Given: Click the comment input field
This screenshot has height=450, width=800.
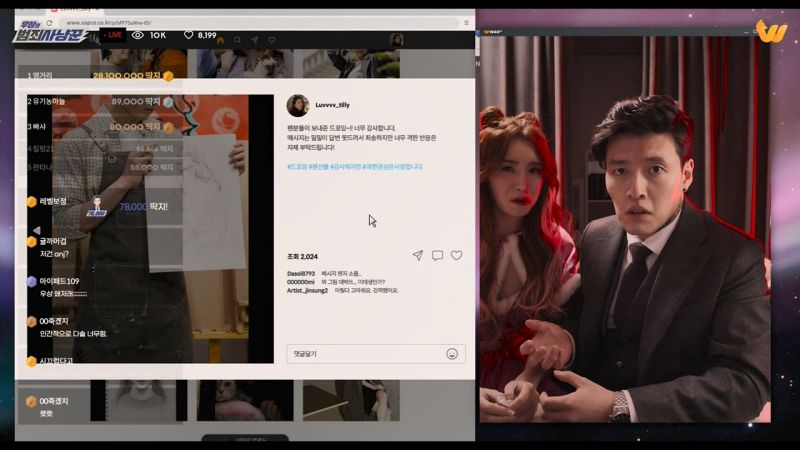Looking at the screenshot, I should [376, 354].
